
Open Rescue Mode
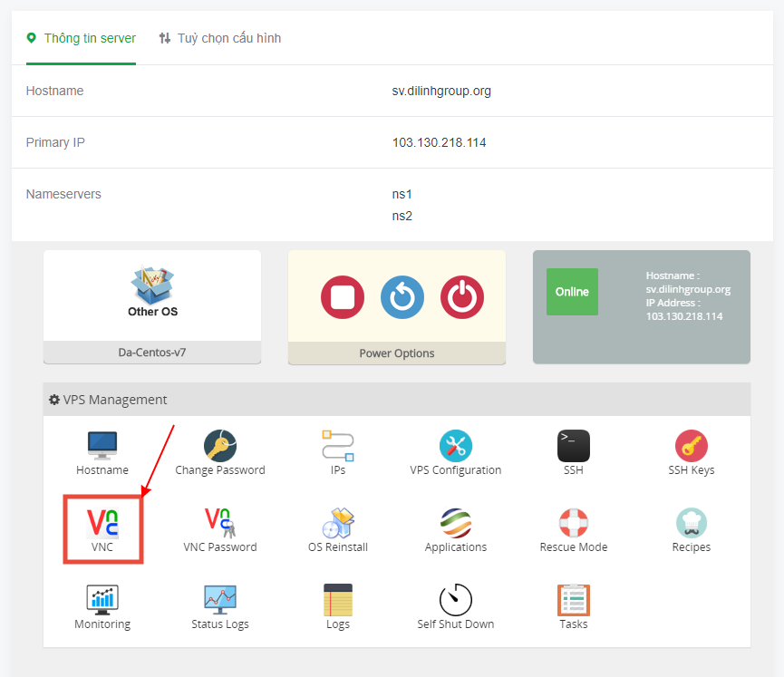point(573,527)
